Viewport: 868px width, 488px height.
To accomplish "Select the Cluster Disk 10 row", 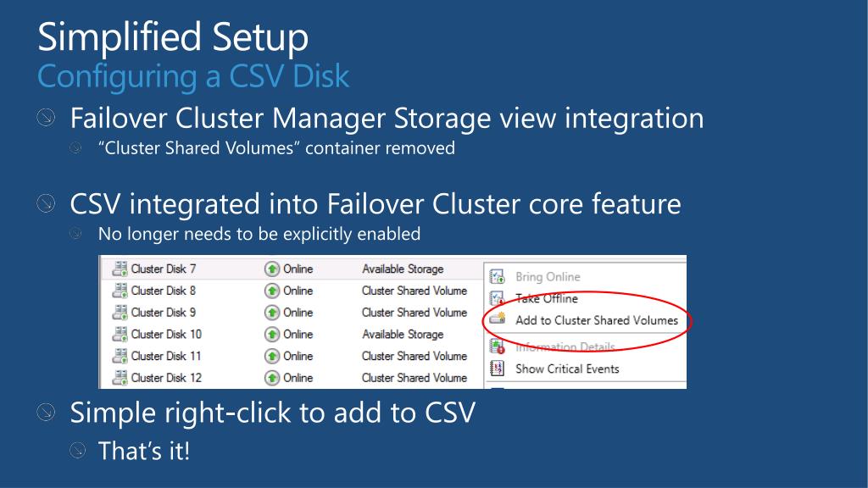I will pos(292,335).
